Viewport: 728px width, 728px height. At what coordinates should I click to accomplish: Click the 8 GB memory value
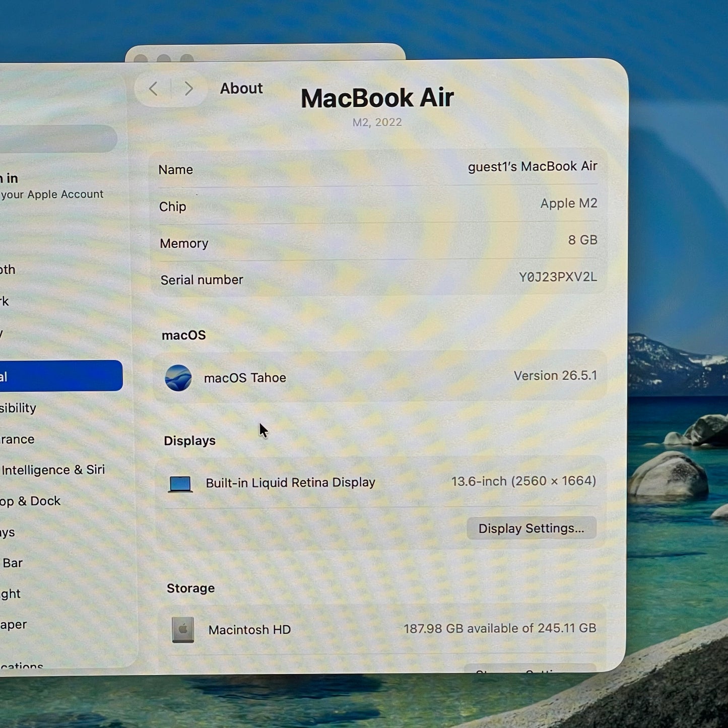582,240
